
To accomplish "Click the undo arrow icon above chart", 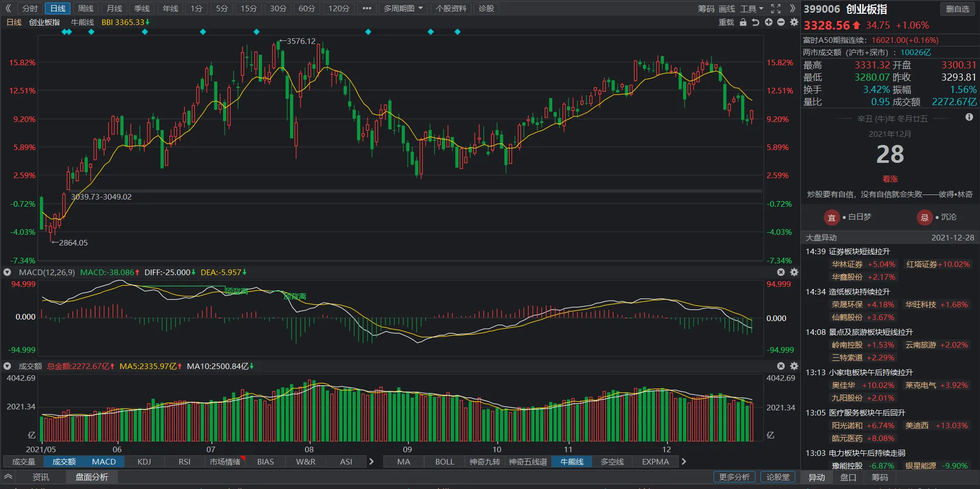I will pyautogui.click(x=756, y=22).
